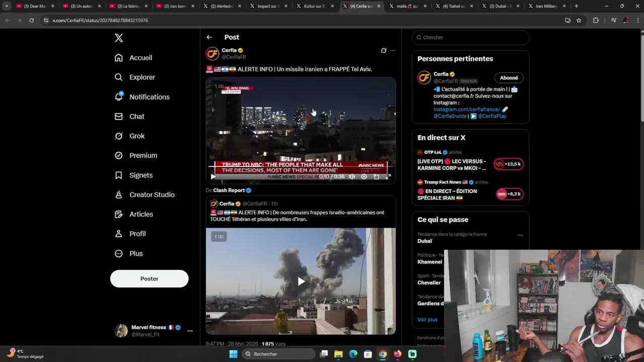The image size is (644, 362).
Task: Open Profil page
Action: point(130,234)
